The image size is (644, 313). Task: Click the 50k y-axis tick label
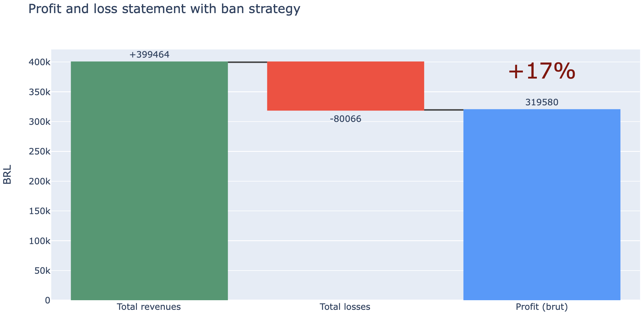[x=43, y=271]
